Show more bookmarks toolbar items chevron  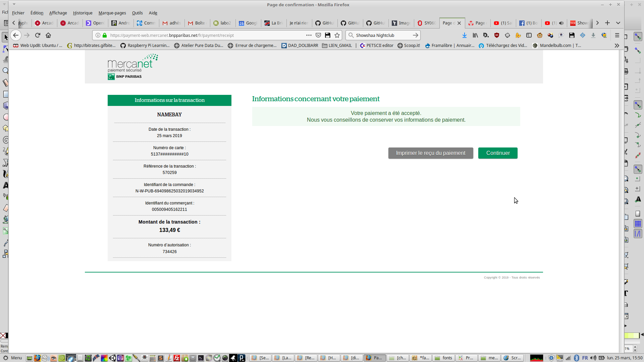[x=616, y=46]
